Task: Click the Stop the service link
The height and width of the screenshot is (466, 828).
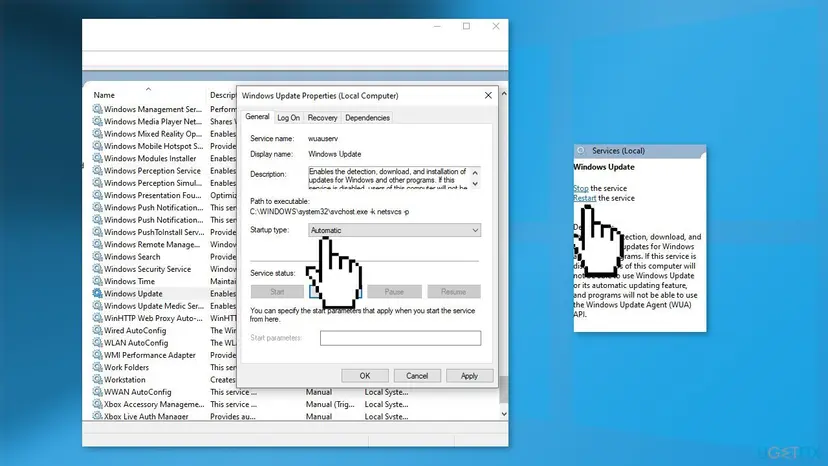Action: 581,188
